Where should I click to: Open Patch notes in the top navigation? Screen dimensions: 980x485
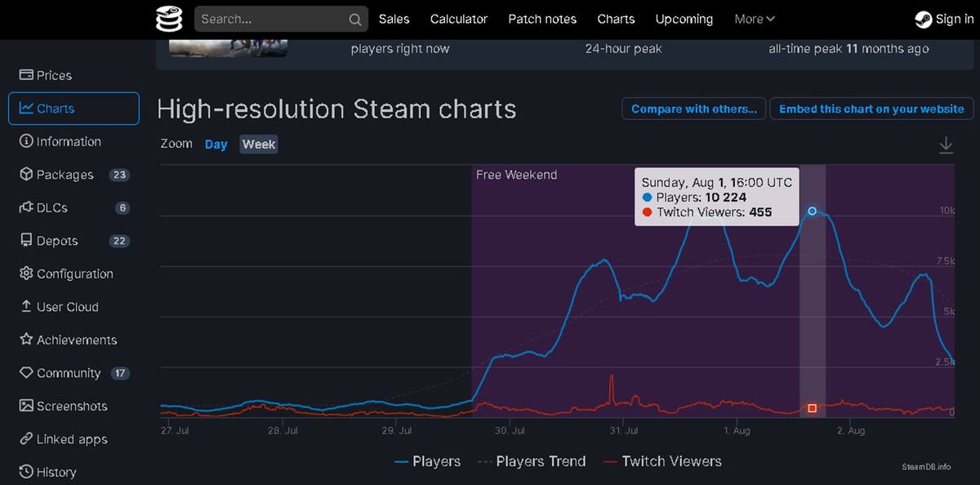point(542,19)
